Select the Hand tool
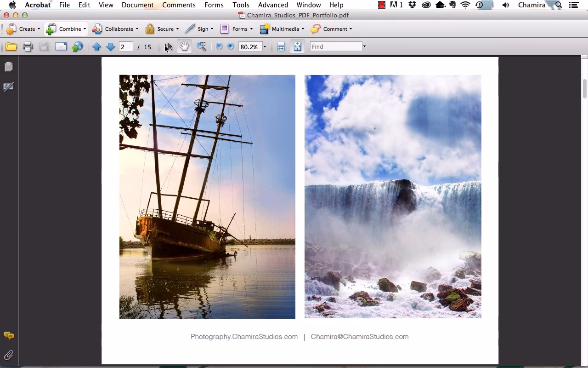Viewport: 588px width, 368px height. coord(184,46)
